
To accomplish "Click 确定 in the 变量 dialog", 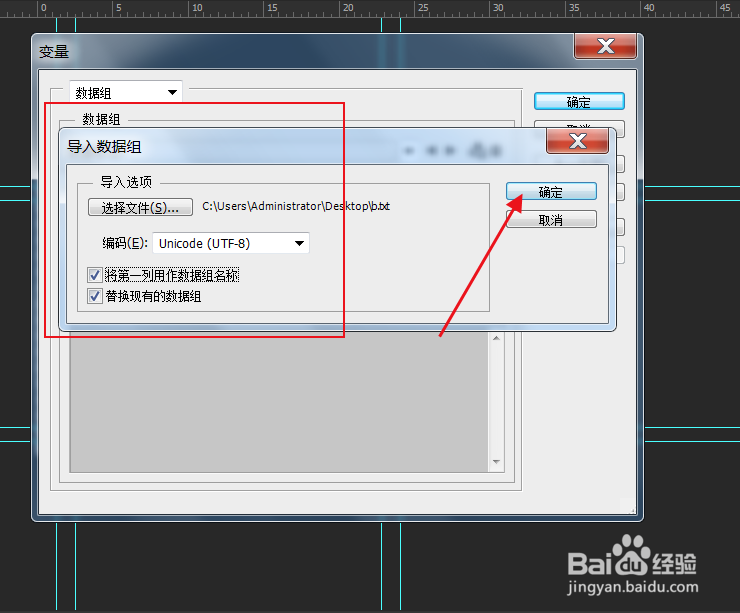I will (x=579, y=101).
